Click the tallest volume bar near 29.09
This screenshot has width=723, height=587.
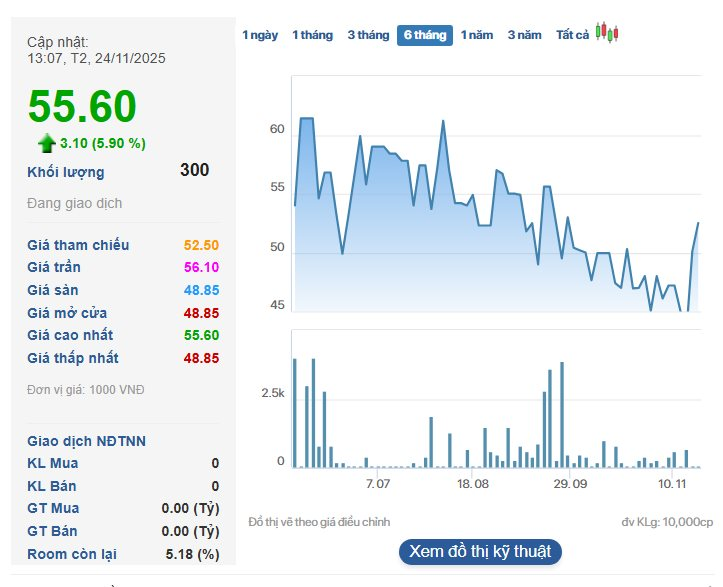(x=562, y=363)
